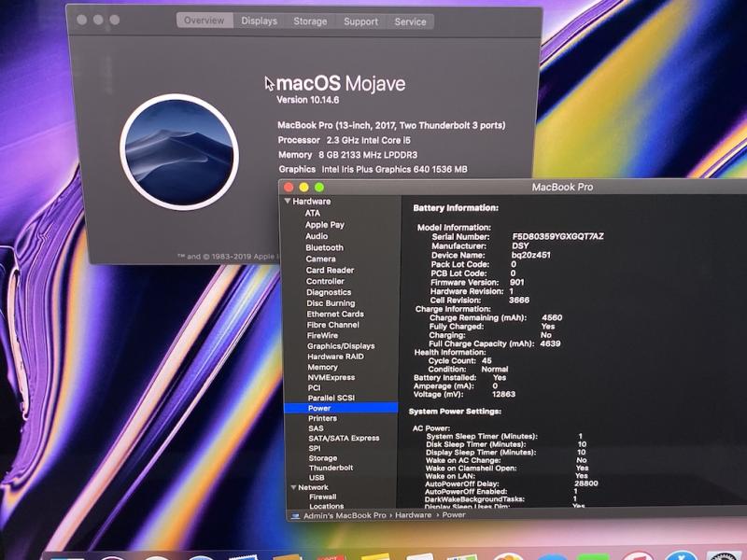This screenshot has width=747, height=560.
Task: Click the Processor 2.3 GHz Intel Core i5 line
Action: (344, 140)
